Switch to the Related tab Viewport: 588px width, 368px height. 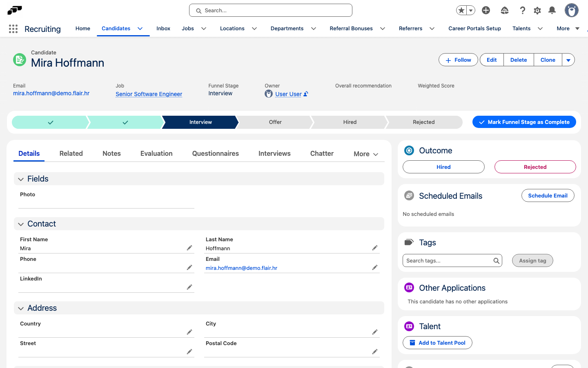tap(71, 154)
